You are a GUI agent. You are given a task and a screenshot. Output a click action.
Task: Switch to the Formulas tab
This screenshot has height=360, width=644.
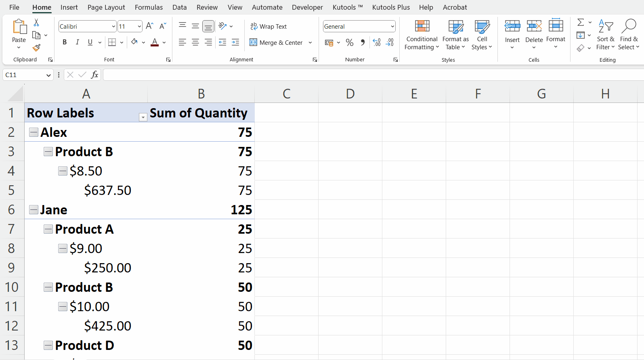(149, 7)
